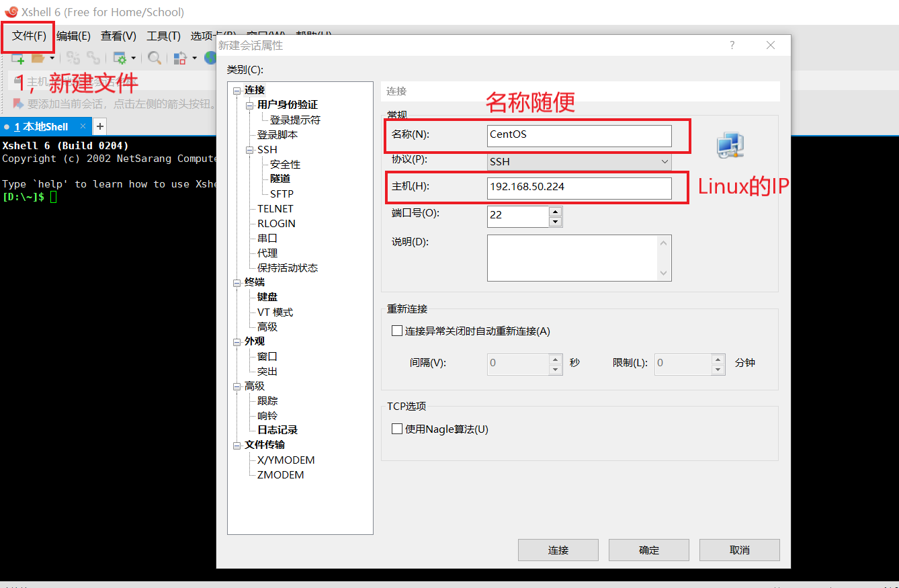This screenshot has width=899, height=588.
Task: Confirm settings with the 确定 button
Action: (x=648, y=550)
